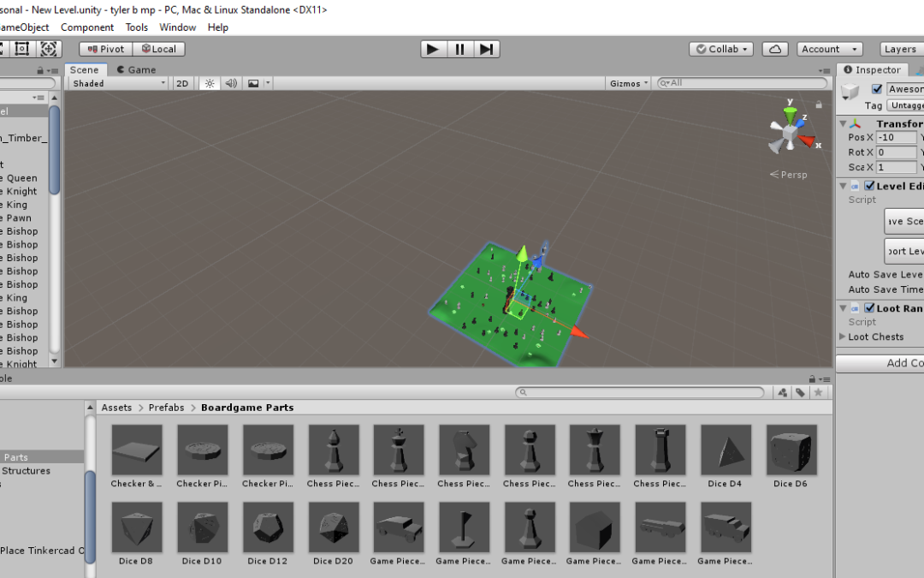The width and height of the screenshot is (924, 578).
Task: Open the Help menu
Action: click(x=217, y=27)
